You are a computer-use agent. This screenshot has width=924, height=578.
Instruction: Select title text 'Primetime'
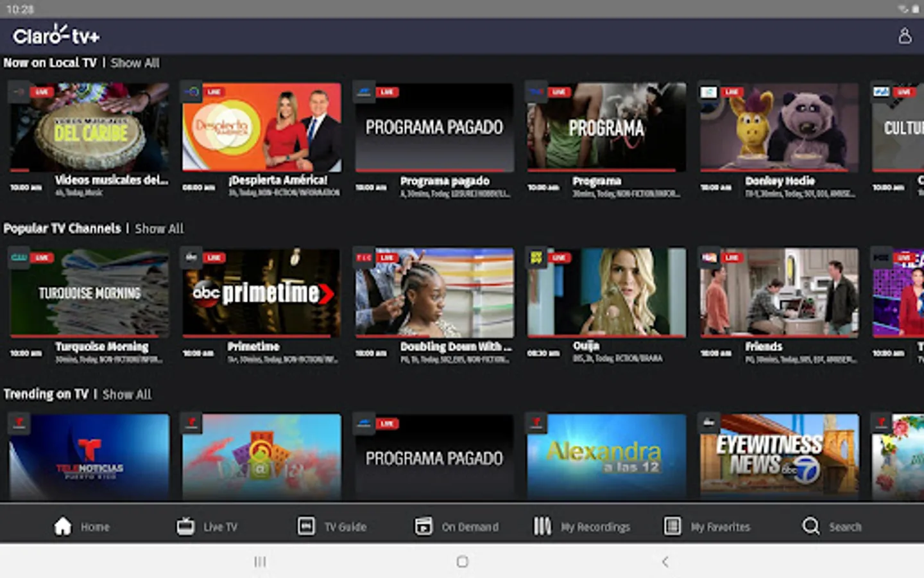tap(253, 346)
